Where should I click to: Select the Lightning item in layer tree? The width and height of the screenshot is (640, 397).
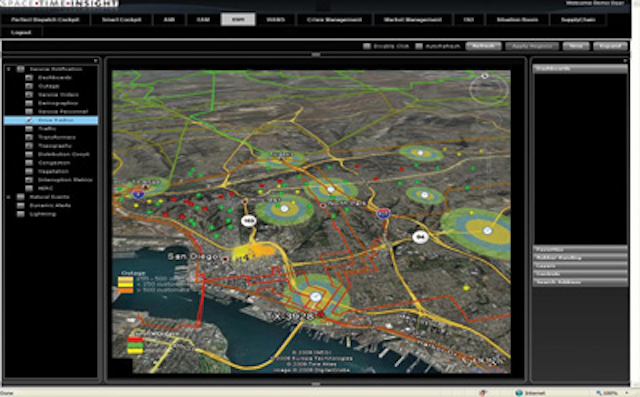(x=42, y=214)
